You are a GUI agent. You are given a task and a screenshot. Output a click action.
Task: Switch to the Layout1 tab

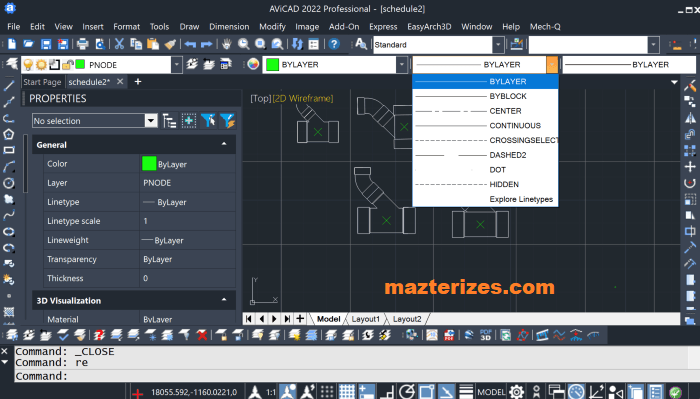point(365,319)
